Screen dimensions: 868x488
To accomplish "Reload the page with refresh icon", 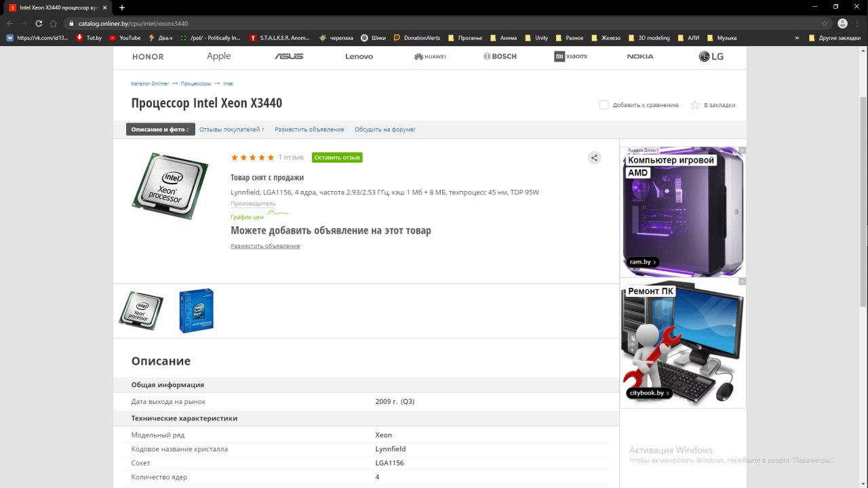I will (x=39, y=23).
